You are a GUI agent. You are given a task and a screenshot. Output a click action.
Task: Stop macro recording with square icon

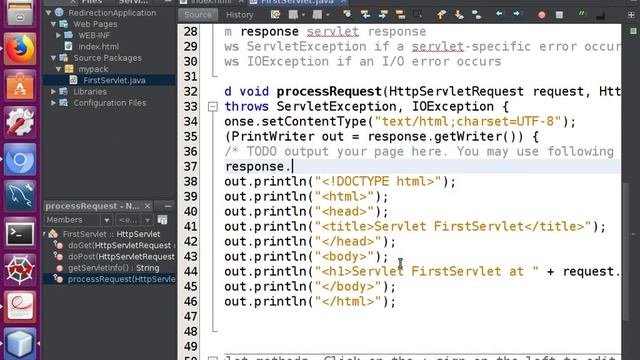pos(559,15)
